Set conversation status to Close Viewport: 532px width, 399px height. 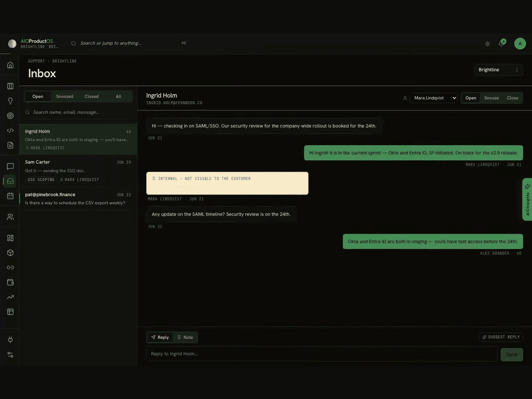(x=512, y=98)
